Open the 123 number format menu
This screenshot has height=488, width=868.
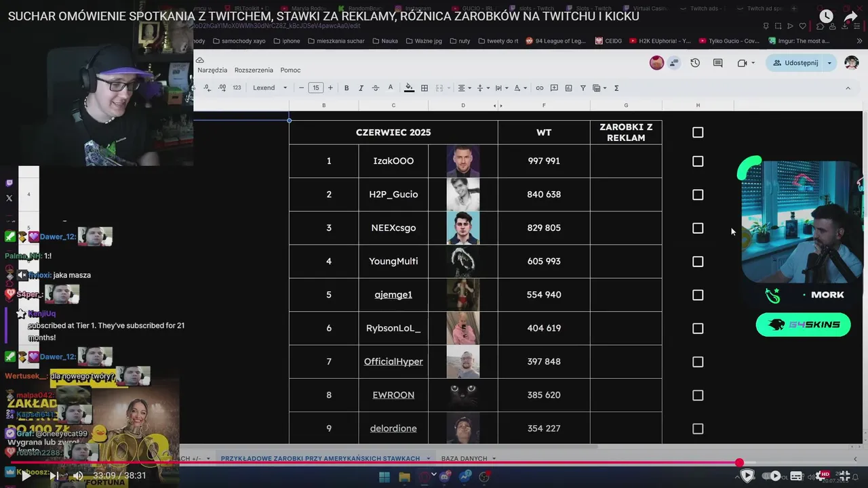point(237,87)
